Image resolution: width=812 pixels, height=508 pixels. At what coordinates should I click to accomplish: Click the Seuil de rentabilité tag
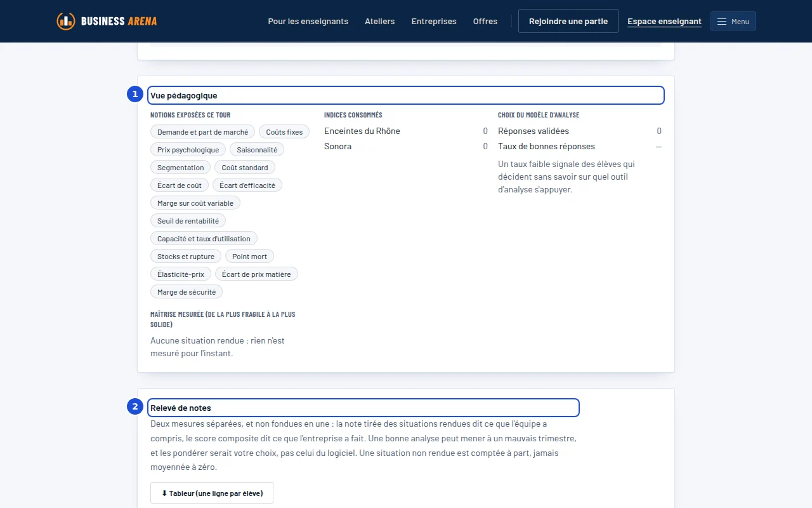click(x=188, y=221)
